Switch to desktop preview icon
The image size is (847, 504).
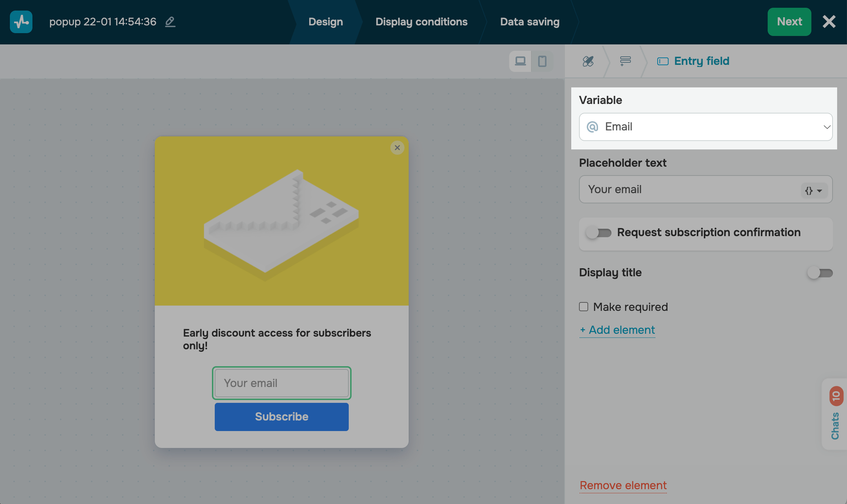coord(520,61)
